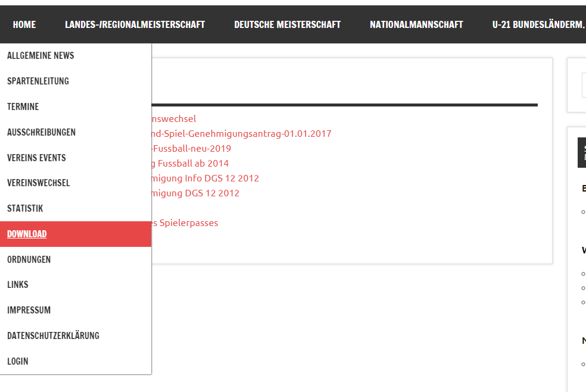This screenshot has height=392, width=586.
Task: Click Vereinswechsel in the dropdown list
Action: point(39,183)
